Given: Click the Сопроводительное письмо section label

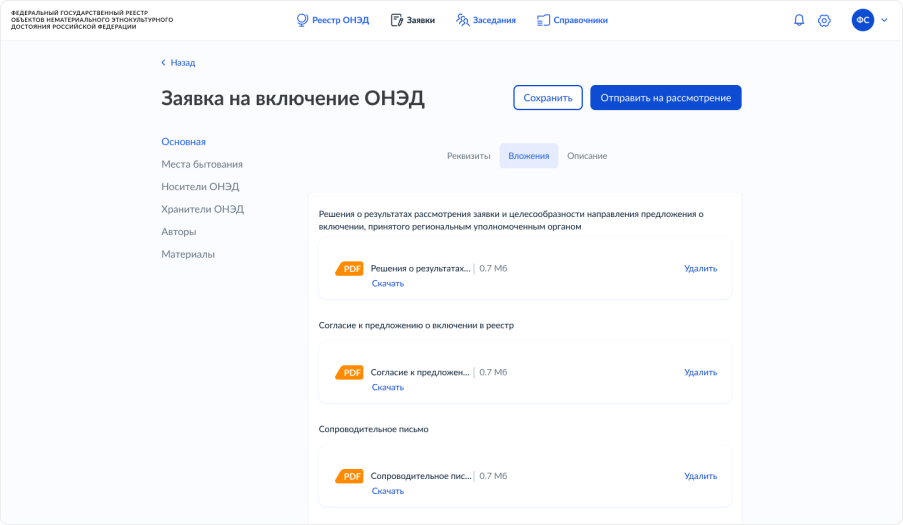Looking at the screenshot, I should click(x=373, y=429).
